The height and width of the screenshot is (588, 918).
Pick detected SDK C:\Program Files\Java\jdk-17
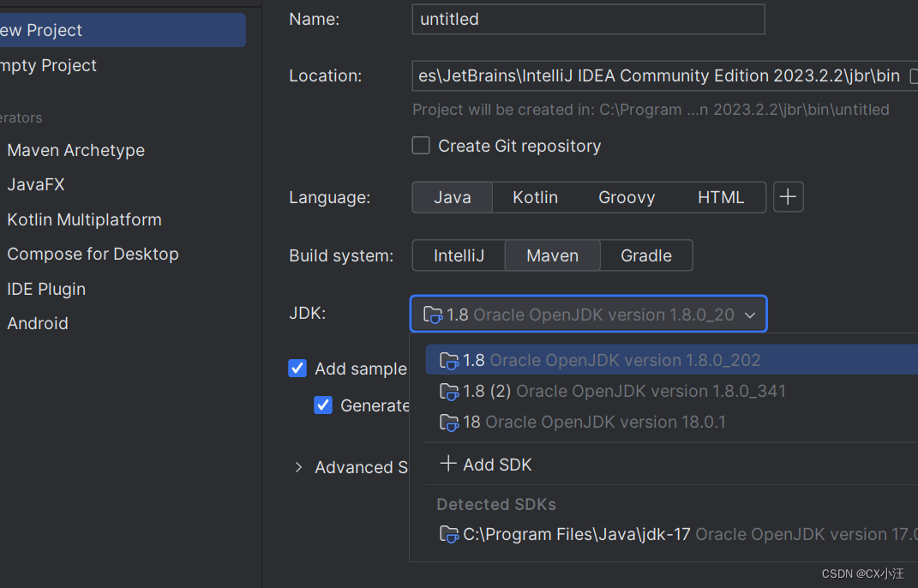coord(671,534)
